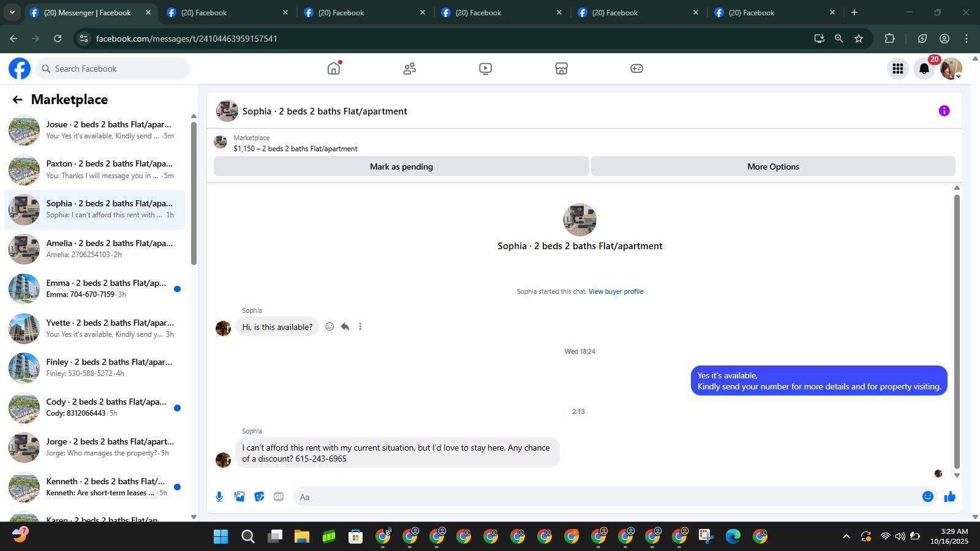Open Chrome's three-dot menu
Viewport: 980px width, 551px height.
tap(967, 39)
